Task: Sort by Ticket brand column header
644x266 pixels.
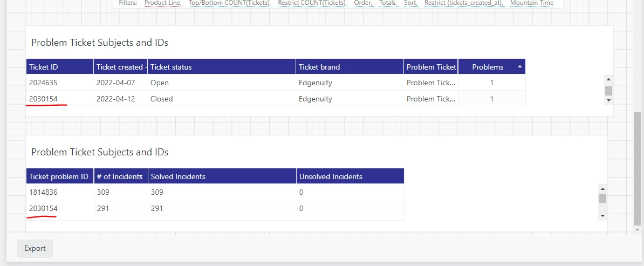Action: pyautogui.click(x=350, y=66)
